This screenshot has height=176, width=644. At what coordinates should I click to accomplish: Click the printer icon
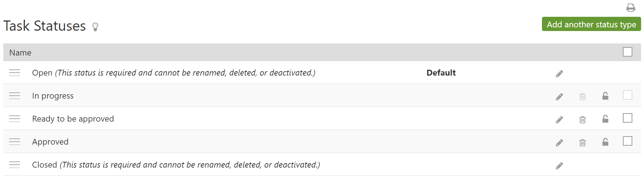(x=631, y=8)
